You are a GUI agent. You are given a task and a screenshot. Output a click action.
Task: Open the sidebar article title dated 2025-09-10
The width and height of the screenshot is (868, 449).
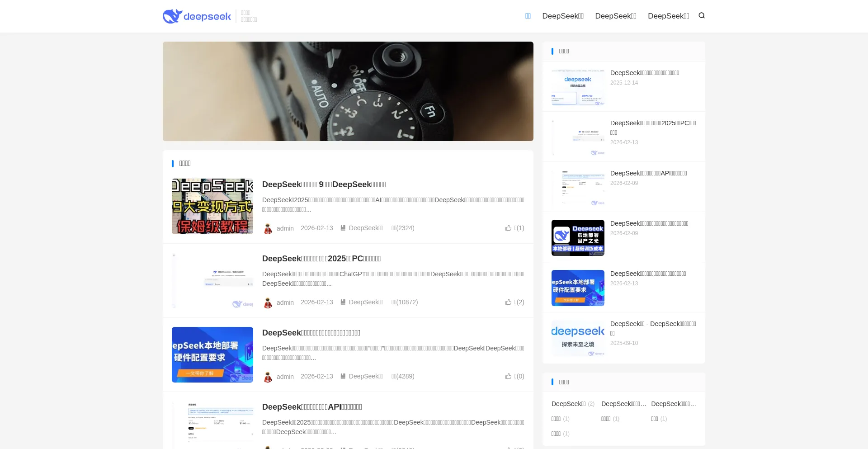(653, 328)
